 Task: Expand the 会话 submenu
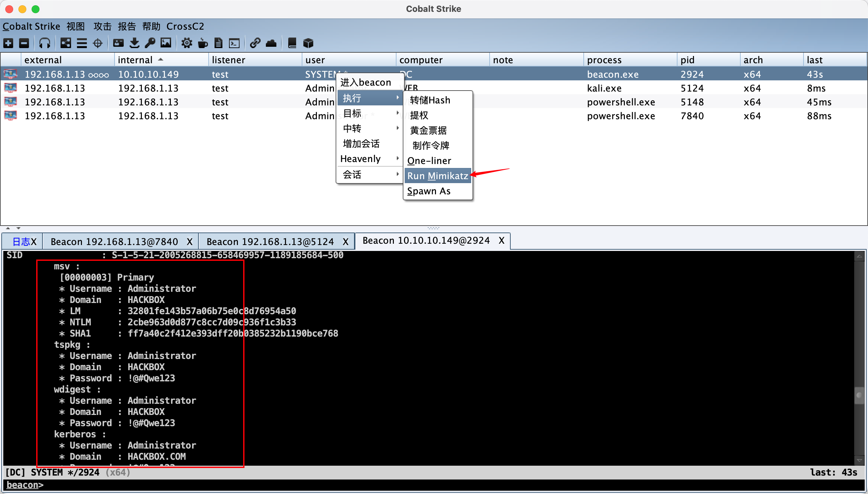click(370, 175)
